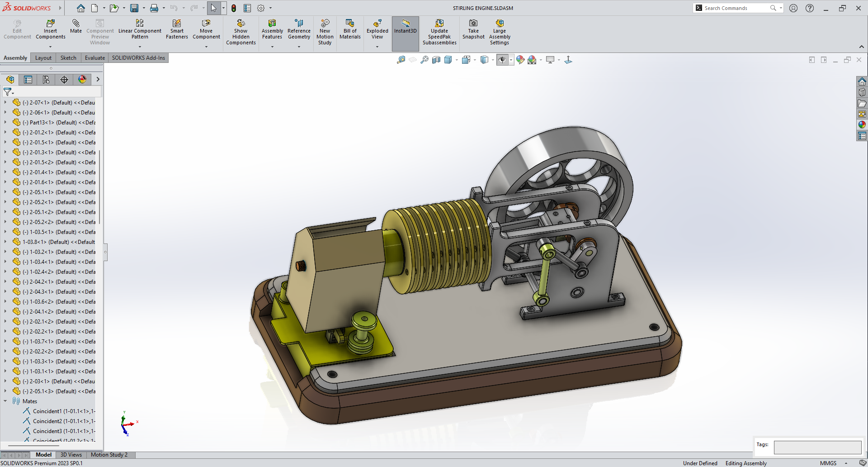Switch to SOLIDWORKS Add-Ins tab
The width and height of the screenshot is (868, 467).
[x=138, y=58]
